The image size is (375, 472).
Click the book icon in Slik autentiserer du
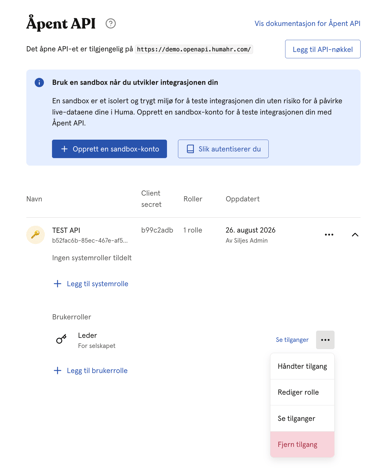[x=190, y=149]
